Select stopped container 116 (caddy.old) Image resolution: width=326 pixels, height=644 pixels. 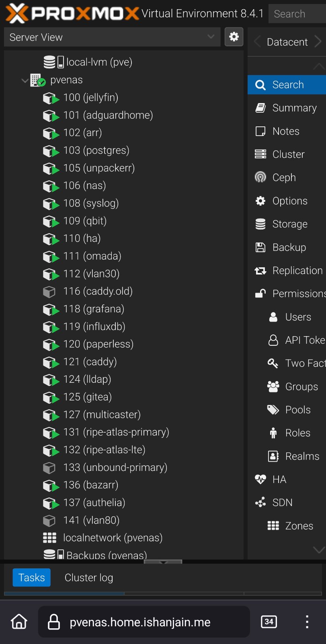pyautogui.click(x=97, y=291)
